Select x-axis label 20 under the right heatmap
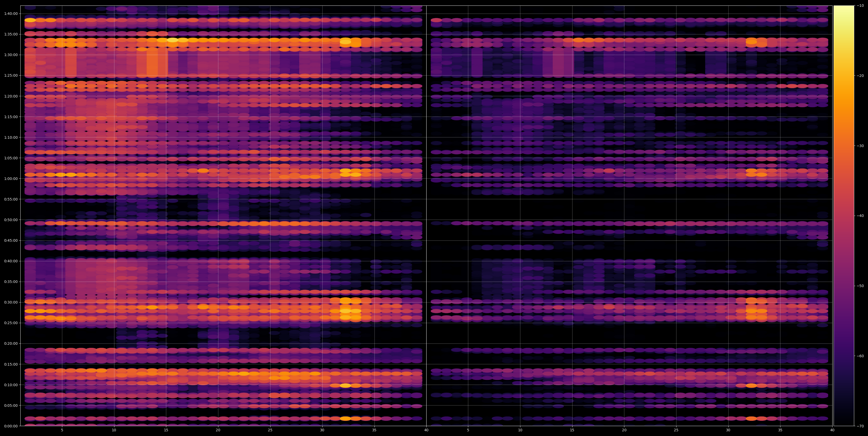Screen dimensions: 868x436 (x=624, y=430)
